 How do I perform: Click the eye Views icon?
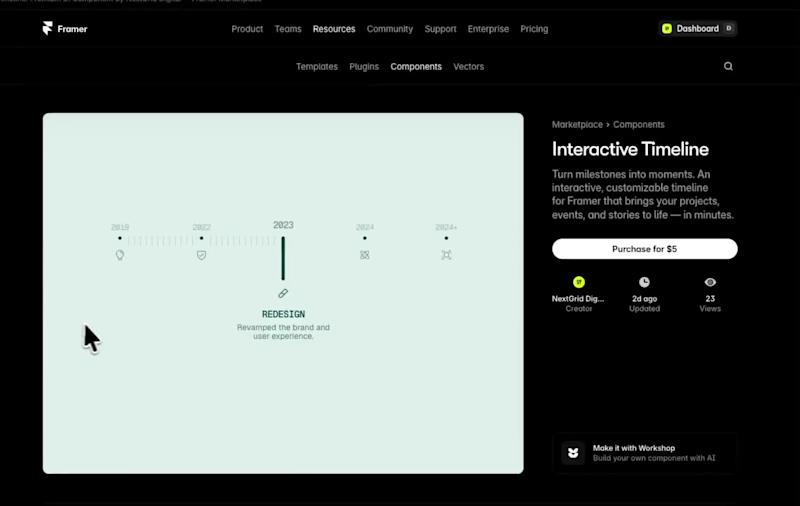710,282
